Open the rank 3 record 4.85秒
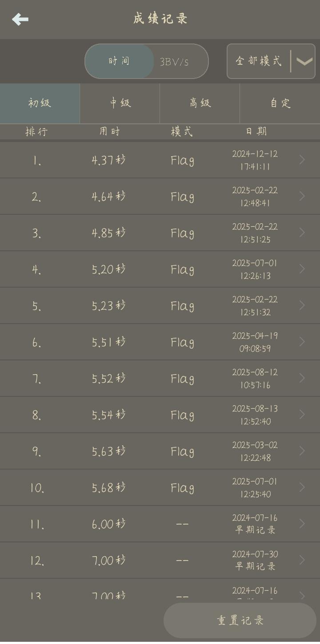Image resolution: width=320 pixels, height=644 pixels. click(x=160, y=233)
